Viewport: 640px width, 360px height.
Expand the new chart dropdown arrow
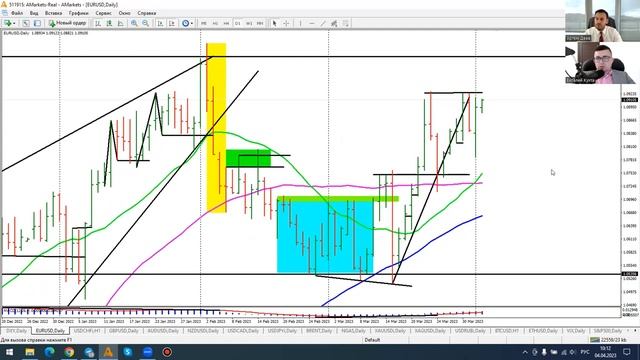coord(14,23)
